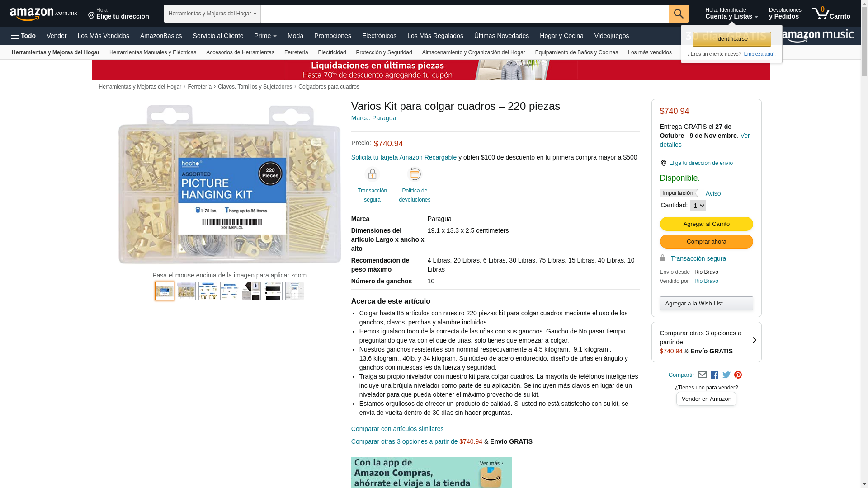This screenshot has height=488, width=868.
Task: Open Hogar y Cocina menu item
Action: [x=561, y=36]
